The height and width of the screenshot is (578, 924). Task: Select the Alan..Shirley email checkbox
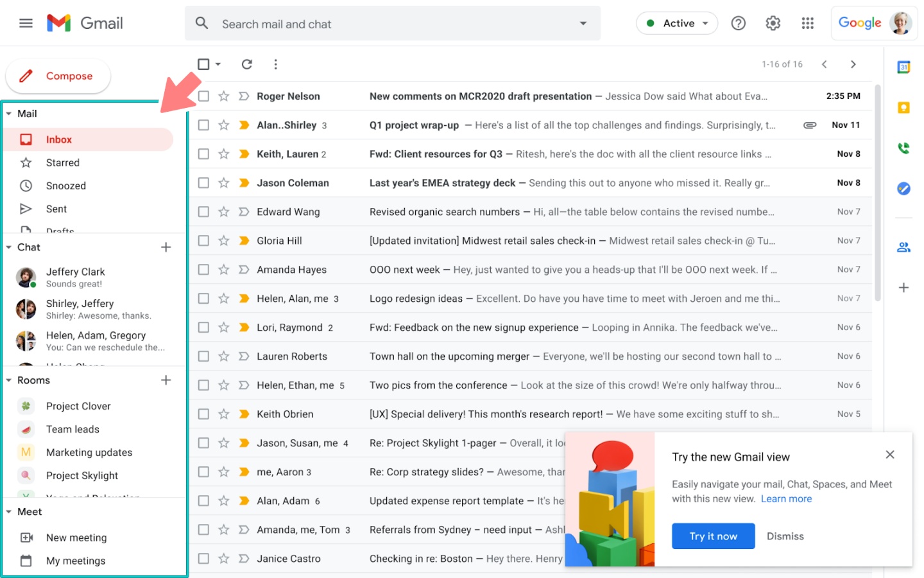click(203, 125)
